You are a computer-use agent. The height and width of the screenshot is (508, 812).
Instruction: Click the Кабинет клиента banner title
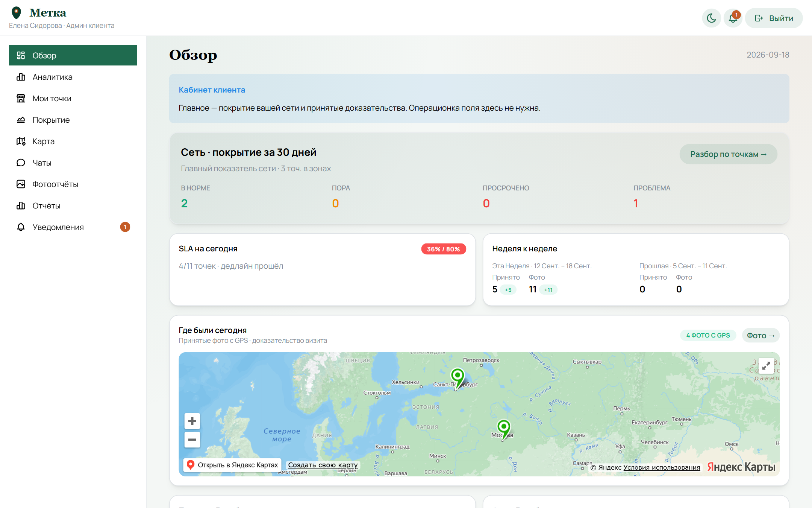pos(212,90)
